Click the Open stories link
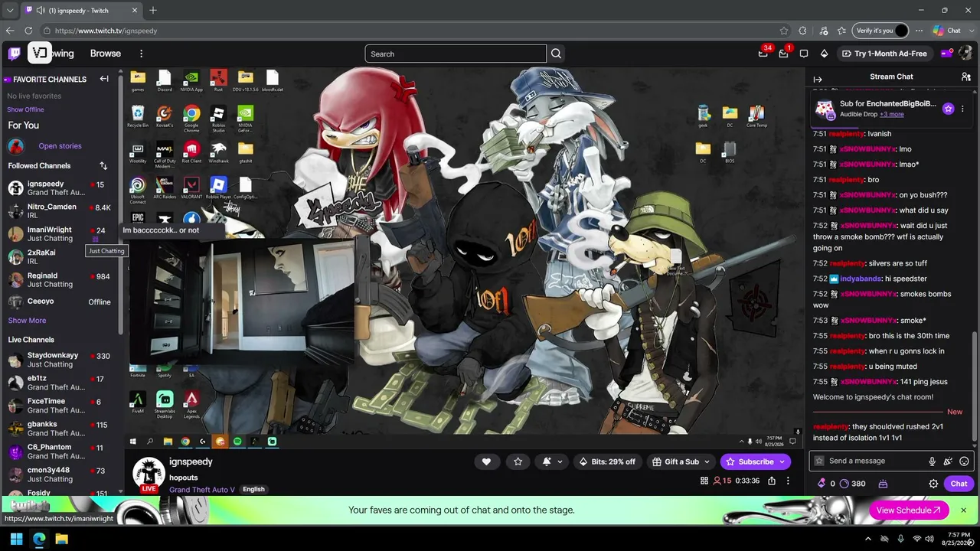The height and width of the screenshot is (551, 980). point(60,146)
